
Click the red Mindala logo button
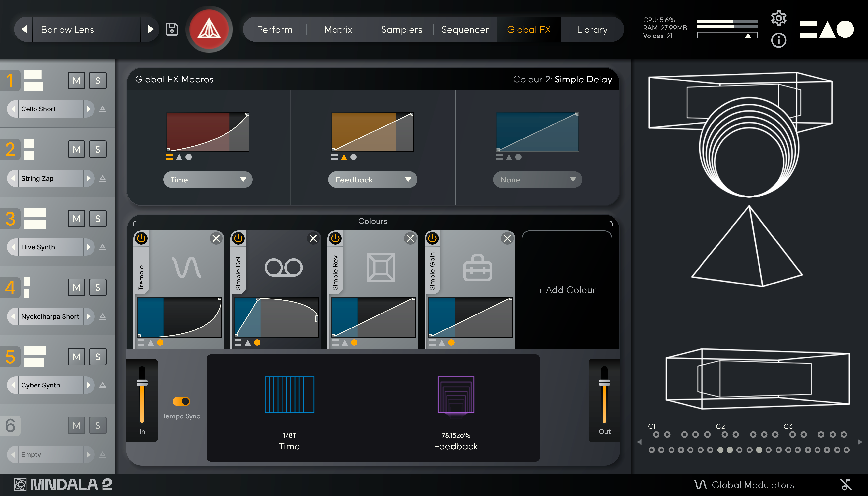209,29
